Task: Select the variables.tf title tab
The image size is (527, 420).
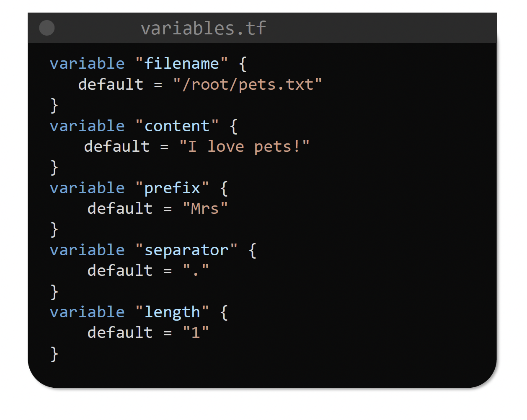Action: click(x=203, y=28)
